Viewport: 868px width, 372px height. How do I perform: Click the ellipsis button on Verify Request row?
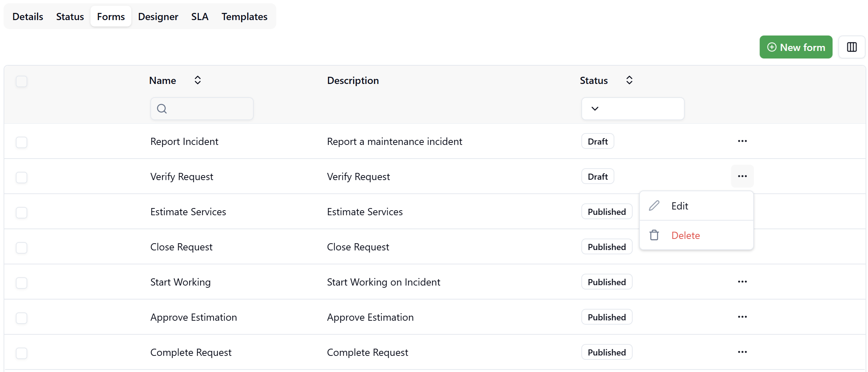[742, 176]
